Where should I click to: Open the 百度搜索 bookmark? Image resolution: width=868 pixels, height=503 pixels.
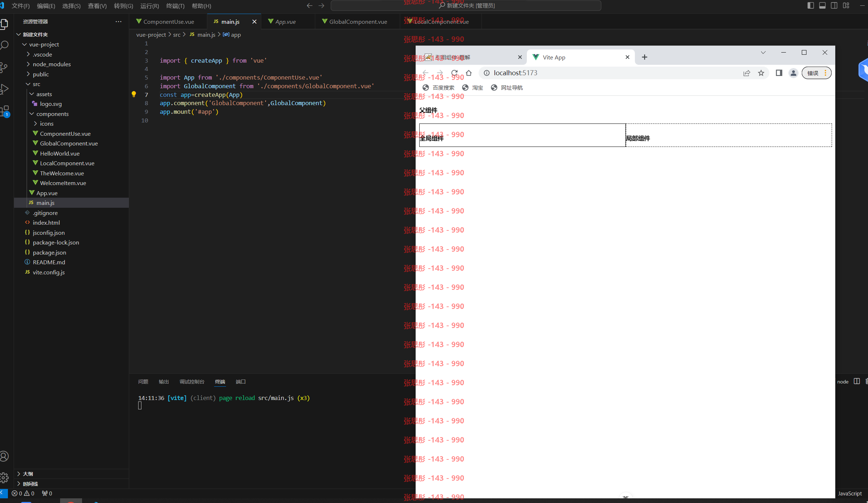(x=439, y=87)
